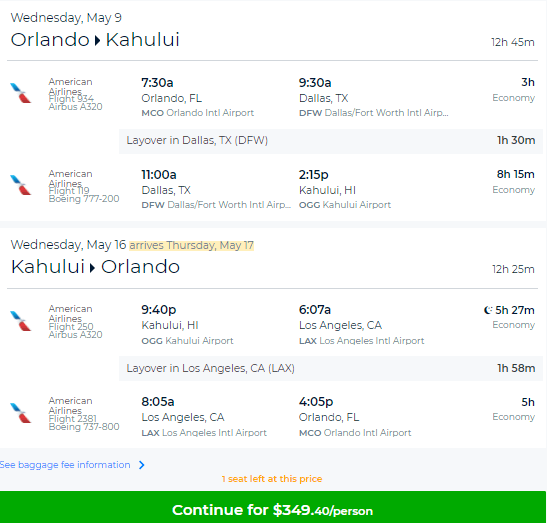This screenshot has width=547, height=523.
Task: Click the arrives Thursday, May 17 highlight
Action: (192, 245)
